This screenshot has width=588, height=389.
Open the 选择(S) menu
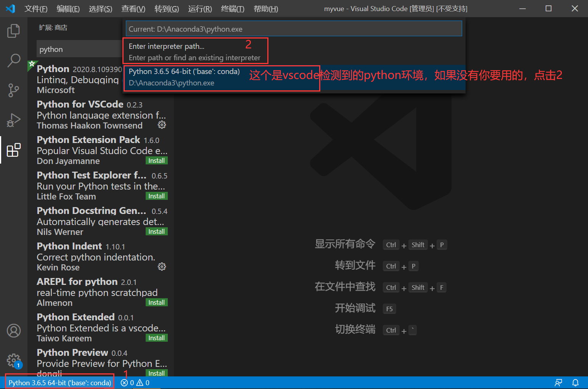coord(101,9)
